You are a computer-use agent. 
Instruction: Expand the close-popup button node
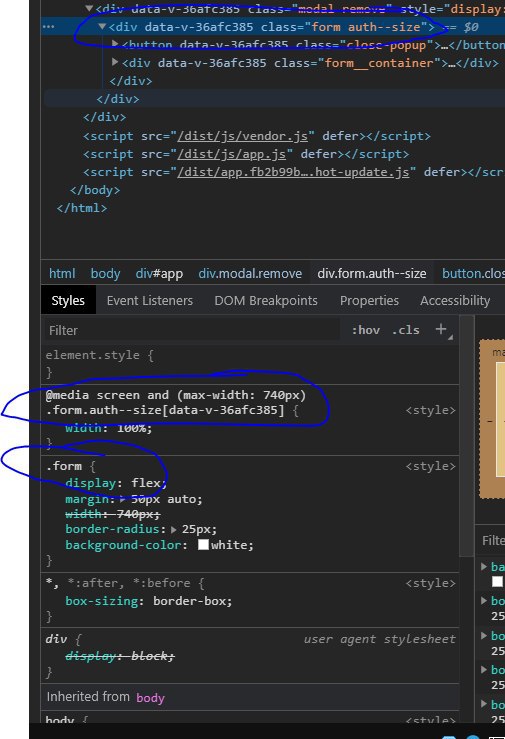coord(115,44)
